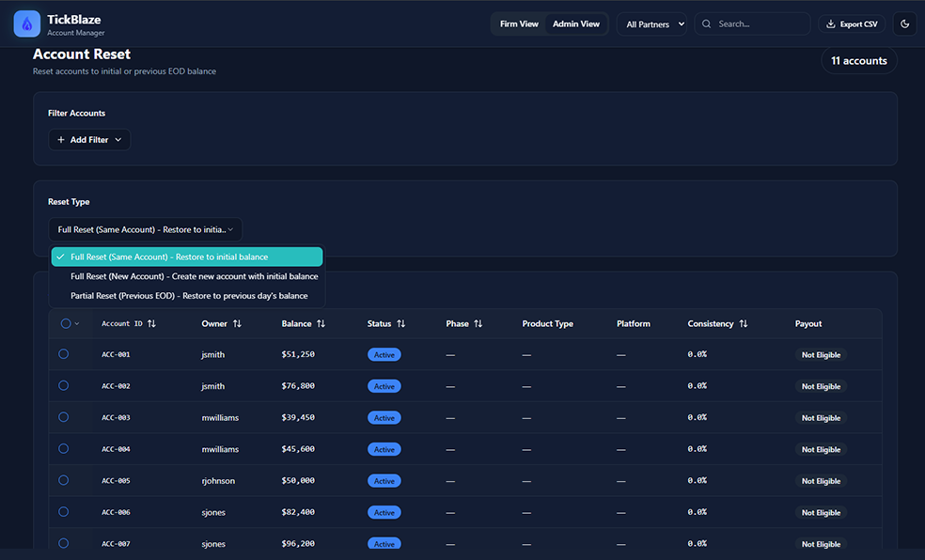Screen dimensions: 925x560
Task: Expand the select-all chevron in table header
Action: [77, 324]
